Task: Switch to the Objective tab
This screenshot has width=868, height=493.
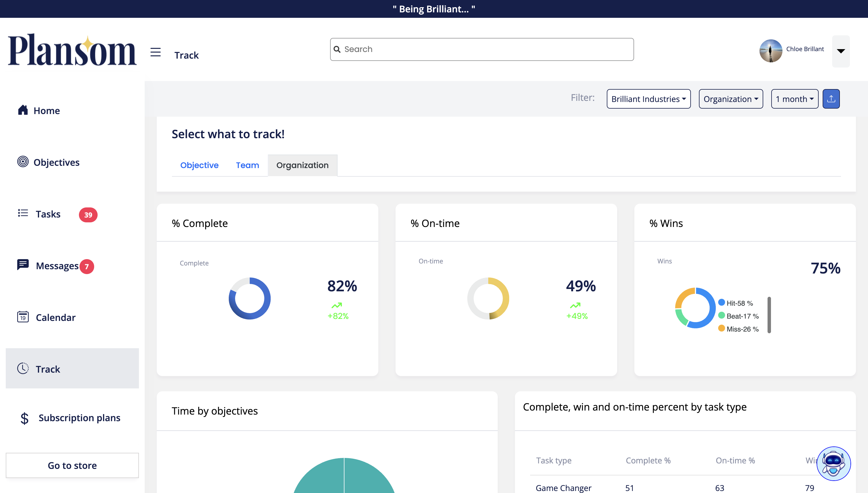Action: click(199, 165)
